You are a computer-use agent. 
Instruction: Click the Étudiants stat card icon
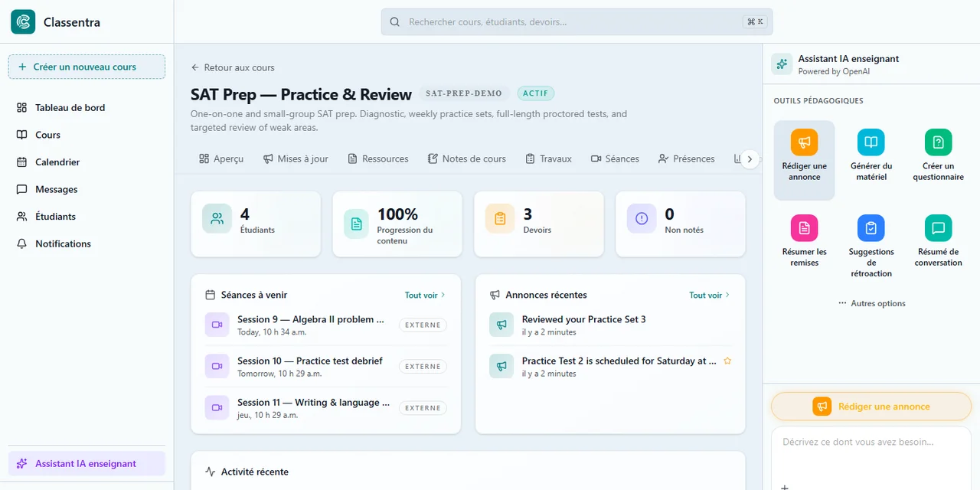[x=217, y=218]
